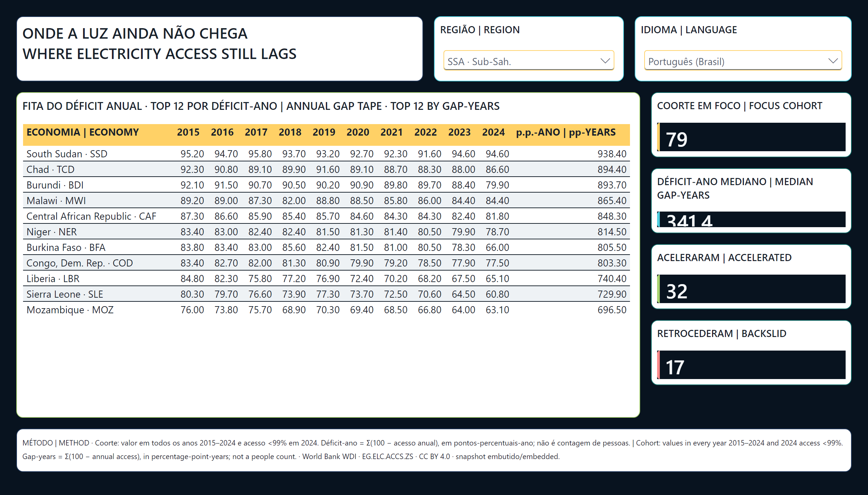Select the Chad · TCD row

326,169
